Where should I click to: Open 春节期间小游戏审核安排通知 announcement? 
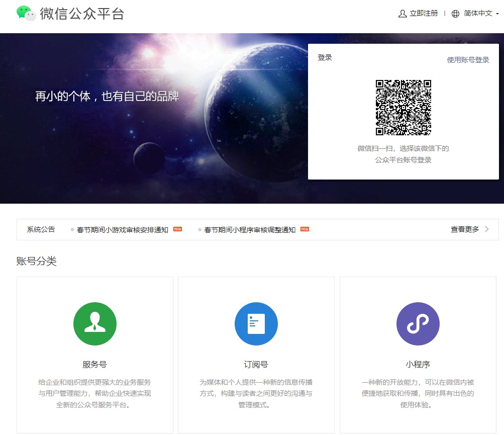123,230
